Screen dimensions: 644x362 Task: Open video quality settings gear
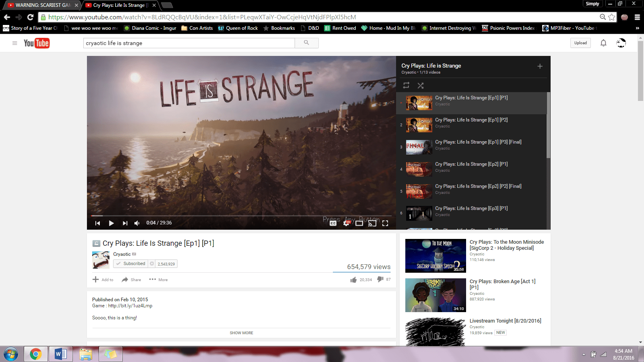[346, 223]
